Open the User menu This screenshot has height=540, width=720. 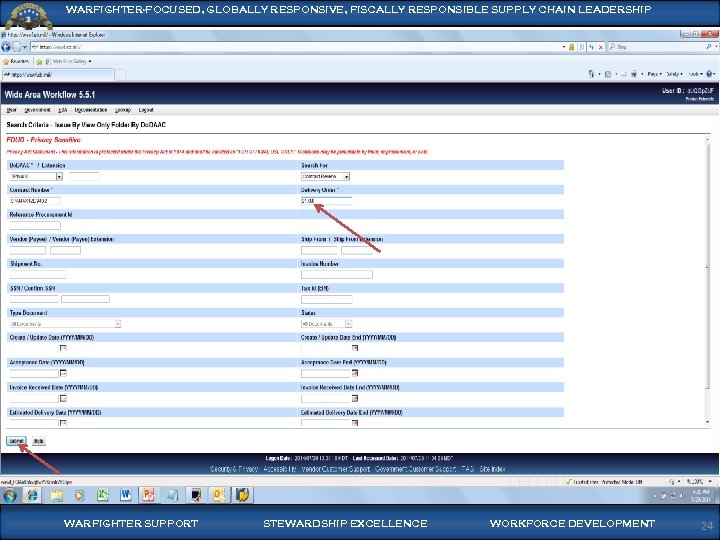click(x=11, y=110)
